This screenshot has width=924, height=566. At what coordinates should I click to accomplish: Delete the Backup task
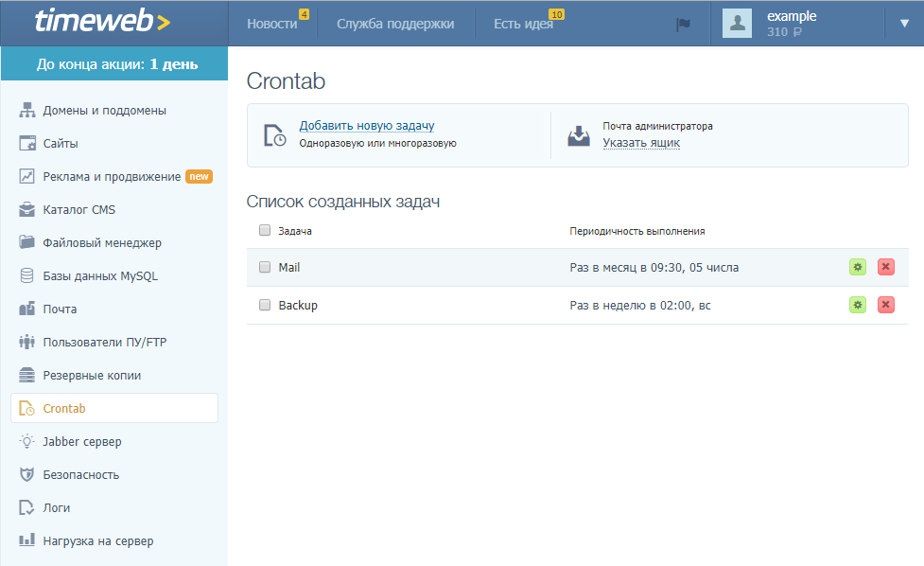pos(885,305)
